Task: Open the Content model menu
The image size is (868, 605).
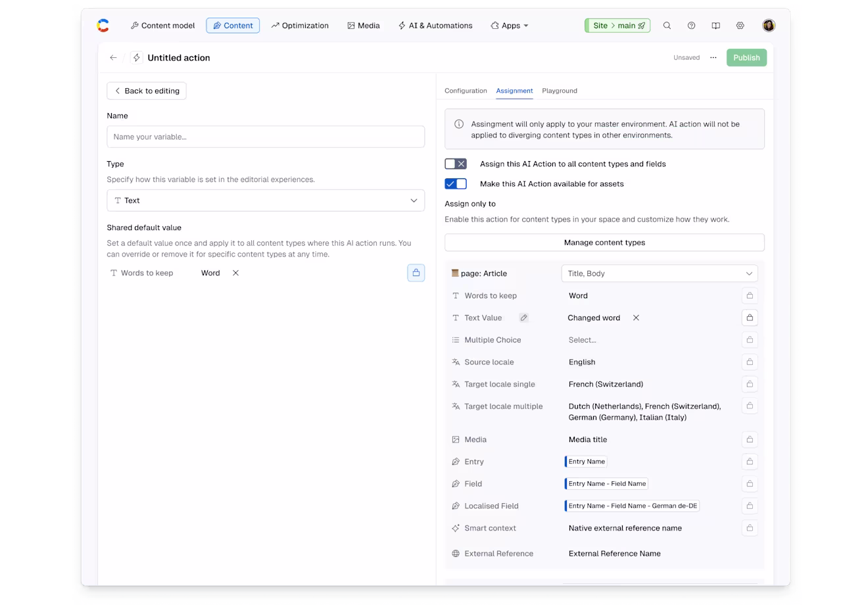Action: tap(163, 26)
